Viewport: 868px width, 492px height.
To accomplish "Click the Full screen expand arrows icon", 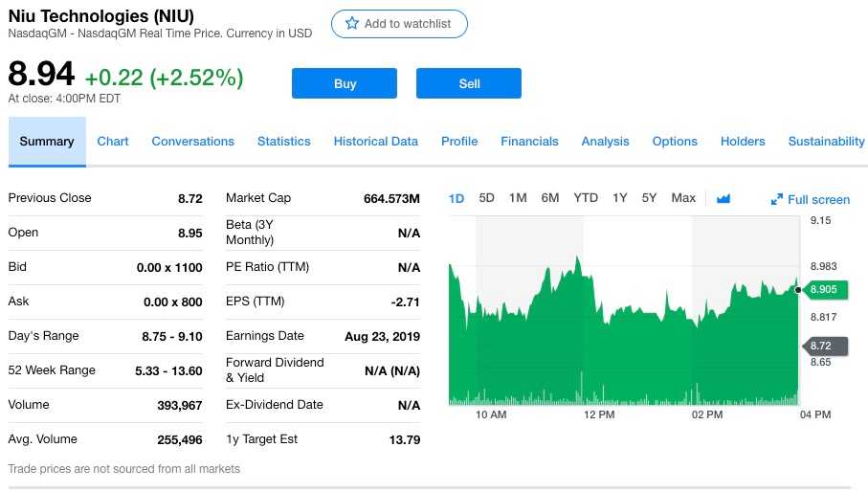I will pyautogui.click(x=777, y=199).
